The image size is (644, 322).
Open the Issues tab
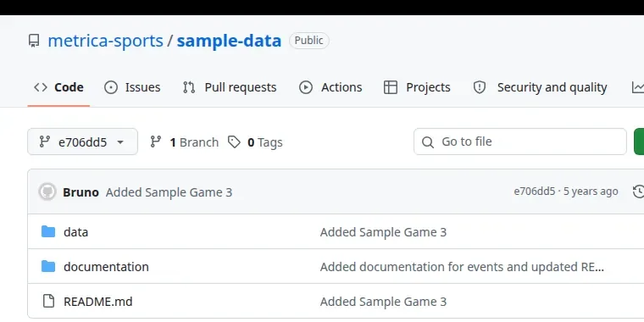132,87
